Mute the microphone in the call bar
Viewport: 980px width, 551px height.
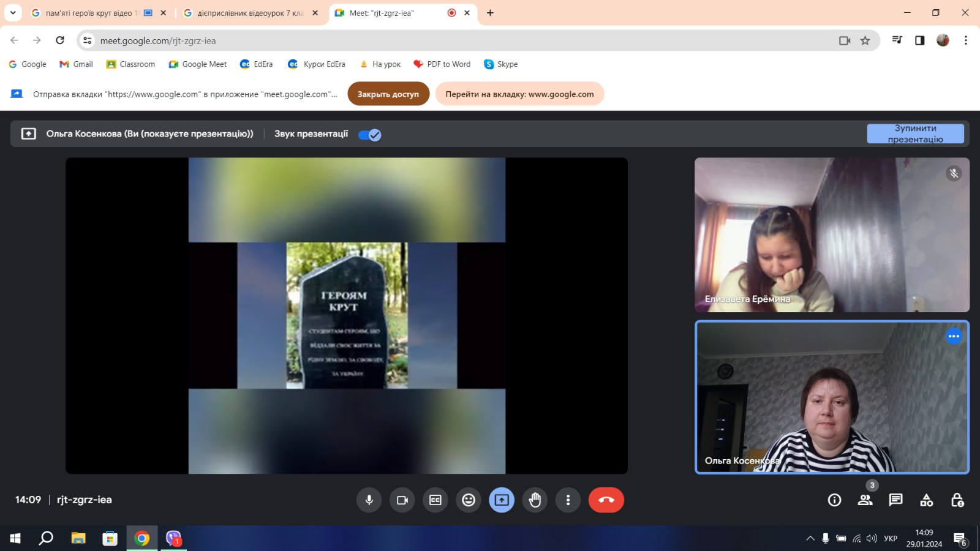click(369, 500)
